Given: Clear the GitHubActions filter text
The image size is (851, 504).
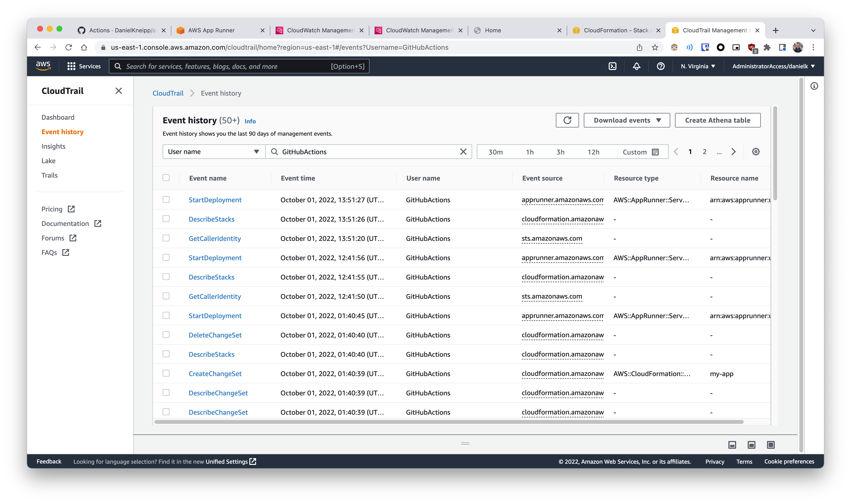Looking at the screenshot, I should 463,152.
